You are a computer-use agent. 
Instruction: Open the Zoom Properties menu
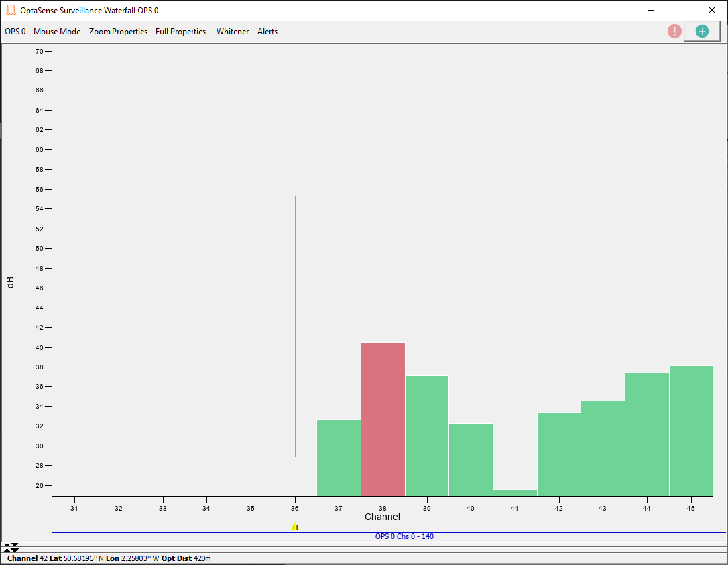pos(118,32)
